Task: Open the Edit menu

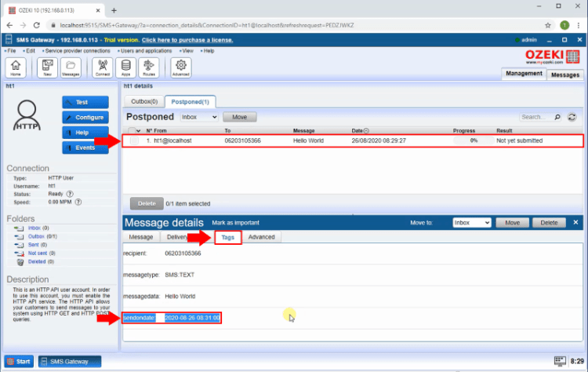Action: 30,51
